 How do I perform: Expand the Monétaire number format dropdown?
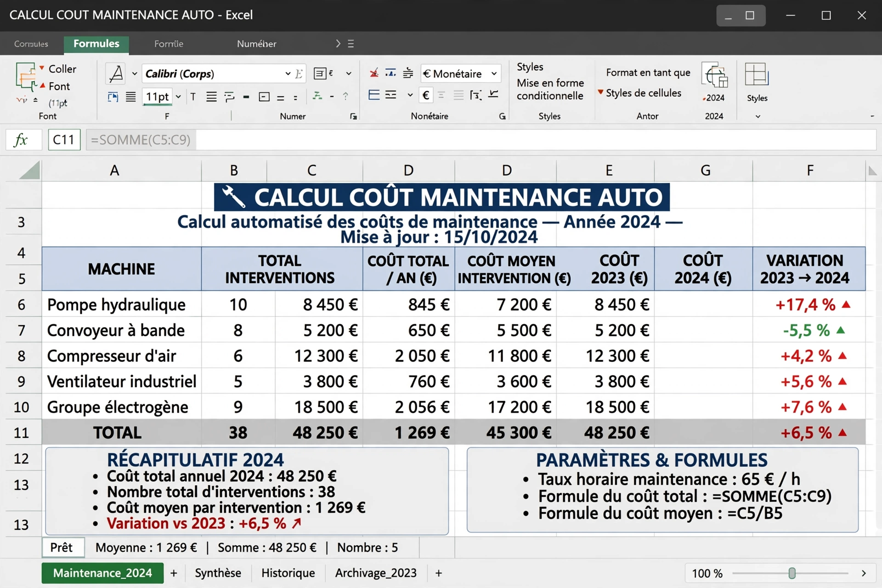pos(494,73)
